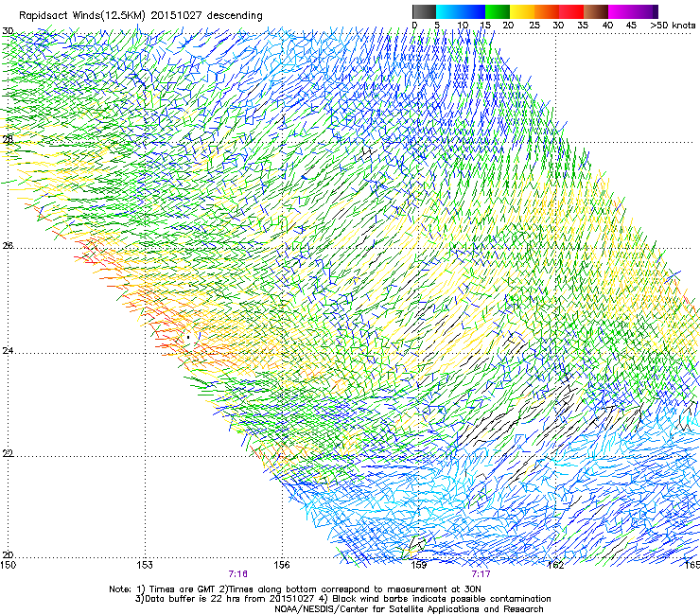Click the latitude 22 label on the left axis
Screen dimensions: 700x615
tap(8, 453)
